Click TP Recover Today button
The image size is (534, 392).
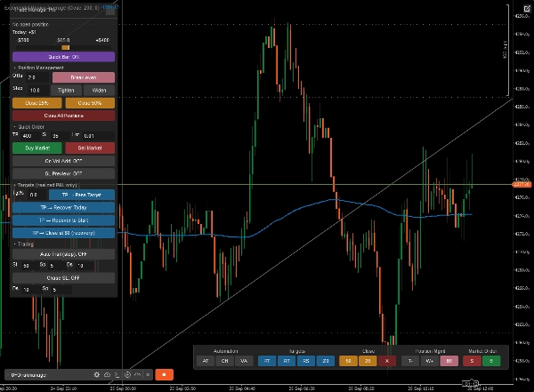(64, 208)
